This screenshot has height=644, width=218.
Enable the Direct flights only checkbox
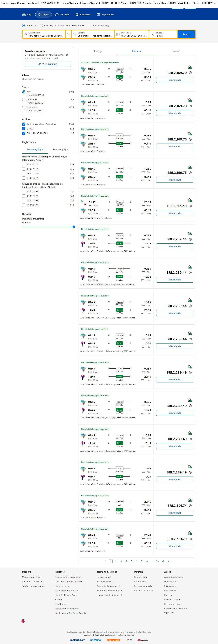[89, 26]
